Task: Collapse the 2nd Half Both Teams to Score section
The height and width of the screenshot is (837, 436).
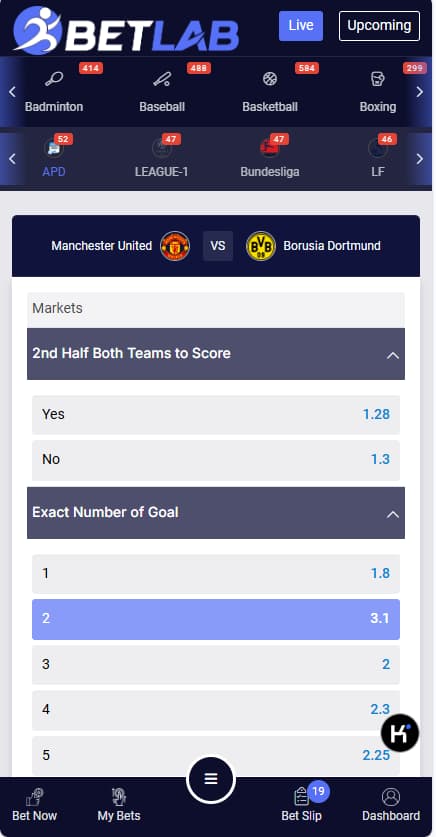Action: click(x=393, y=355)
